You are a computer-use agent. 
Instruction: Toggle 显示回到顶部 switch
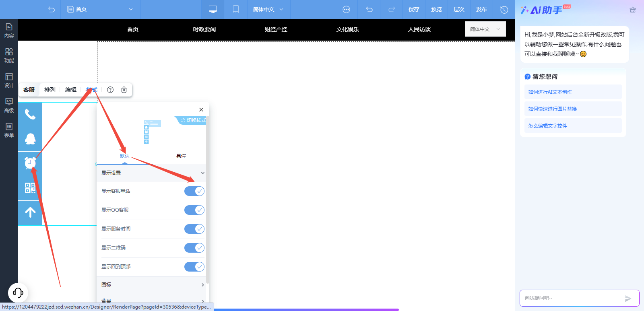pyautogui.click(x=194, y=267)
